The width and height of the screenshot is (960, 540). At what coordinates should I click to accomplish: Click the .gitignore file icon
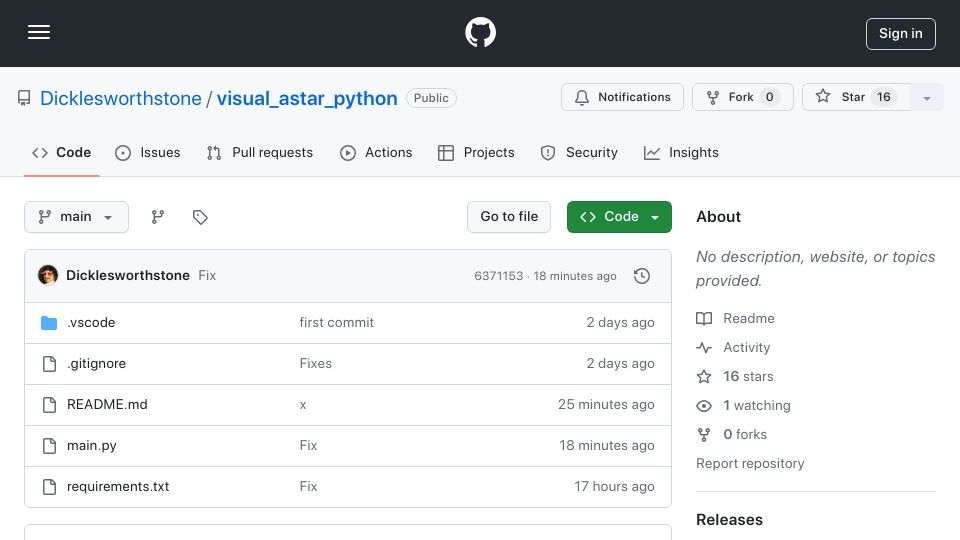pyautogui.click(x=49, y=364)
